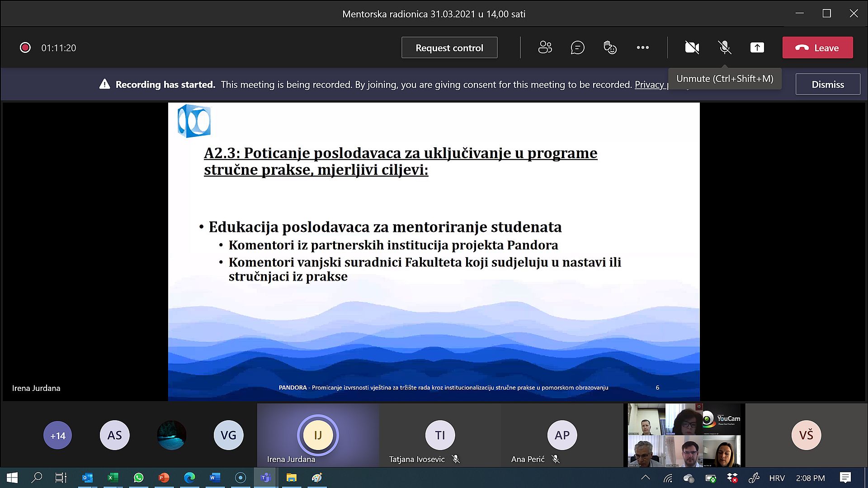Click the recording indicator red dot
The image size is (868, 488).
pyautogui.click(x=25, y=47)
